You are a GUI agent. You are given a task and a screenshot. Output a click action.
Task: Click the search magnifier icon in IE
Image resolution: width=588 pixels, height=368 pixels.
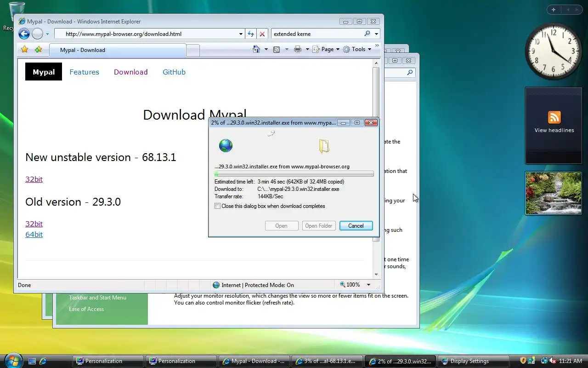[367, 34]
